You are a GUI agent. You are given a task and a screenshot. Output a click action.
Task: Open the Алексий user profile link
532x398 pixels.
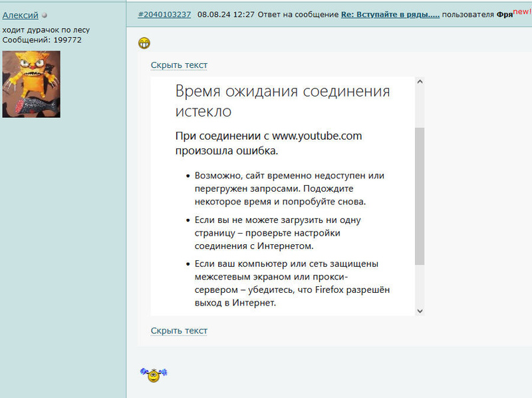coord(20,15)
